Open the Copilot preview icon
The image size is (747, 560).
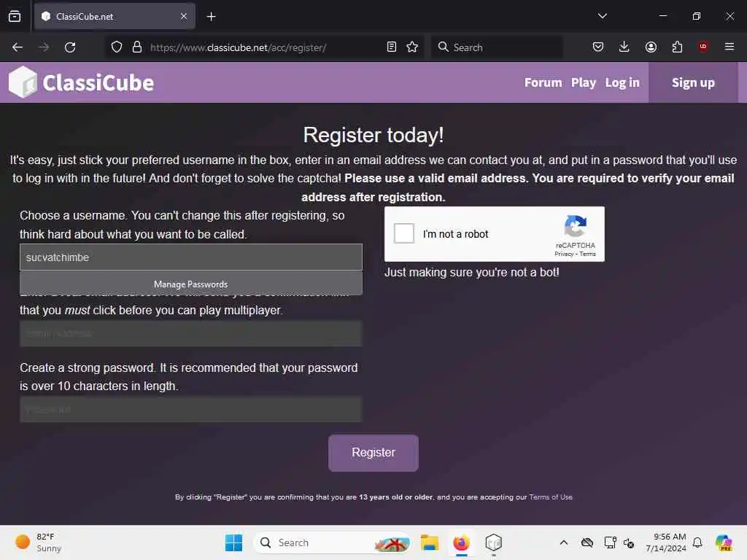(724, 542)
